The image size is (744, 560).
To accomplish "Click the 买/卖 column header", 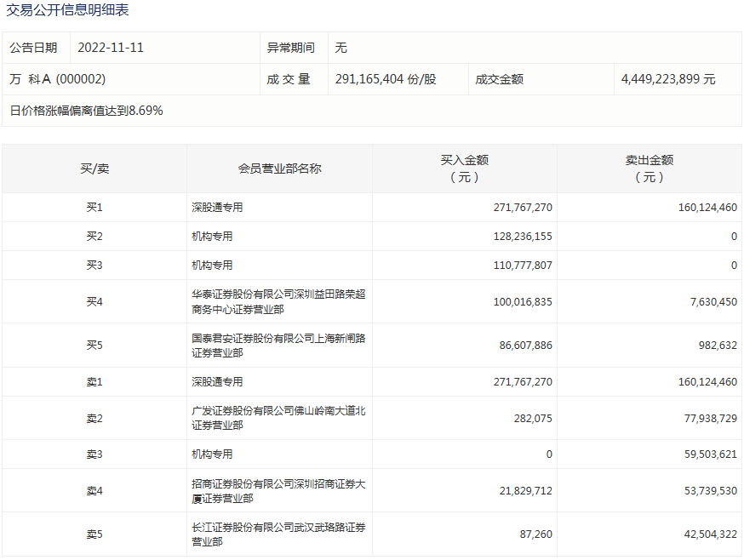I will coord(94,169).
